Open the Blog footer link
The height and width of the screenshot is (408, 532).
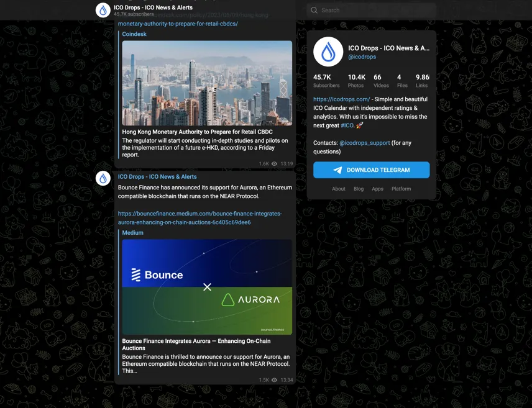359,189
